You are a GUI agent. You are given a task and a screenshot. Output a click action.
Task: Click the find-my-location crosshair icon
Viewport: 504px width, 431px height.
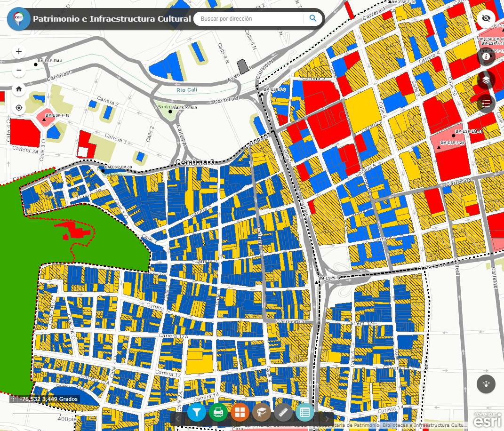(18, 108)
